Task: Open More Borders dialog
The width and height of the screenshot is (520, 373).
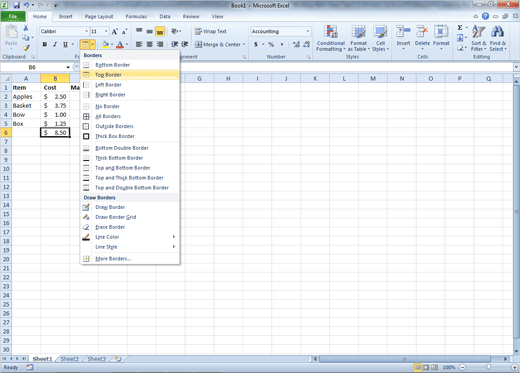Action: tap(130, 259)
